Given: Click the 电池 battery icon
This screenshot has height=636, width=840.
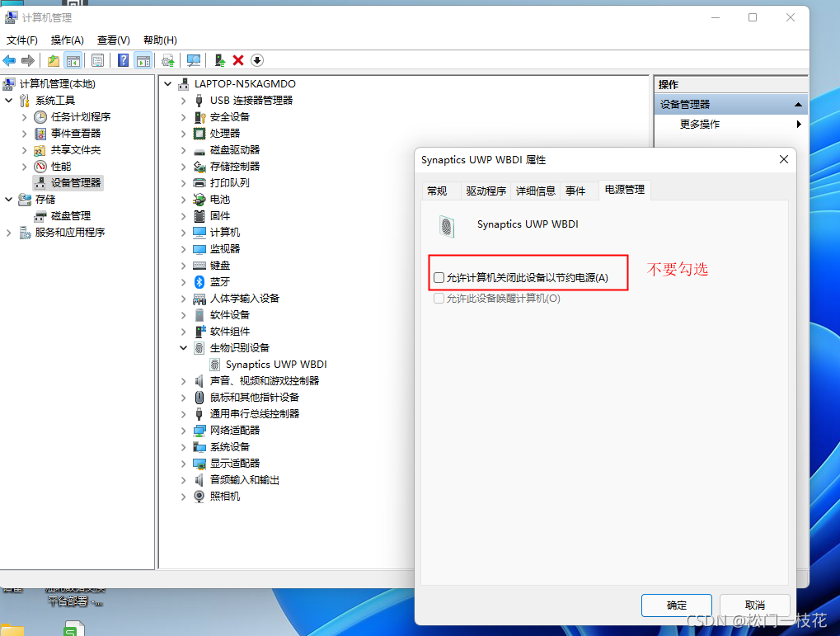Looking at the screenshot, I should point(199,200).
